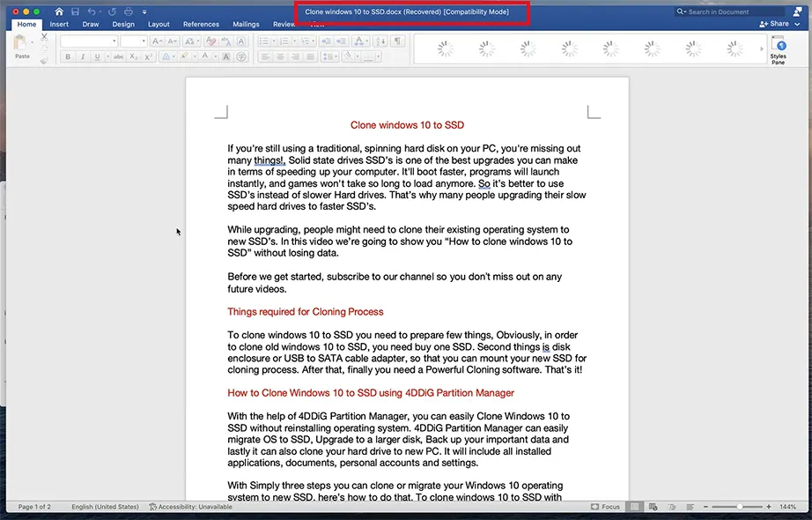812x520 pixels.
Task: Click the Search in Document field
Action: [730, 11]
